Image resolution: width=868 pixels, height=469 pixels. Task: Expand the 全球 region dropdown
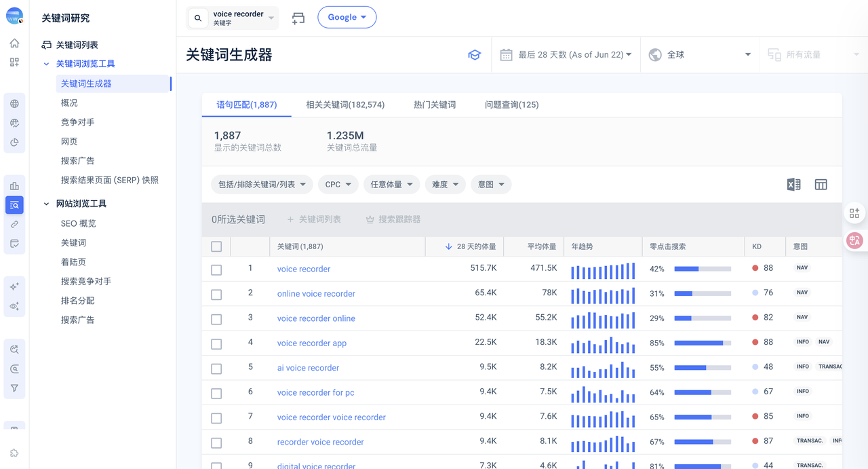point(699,55)
